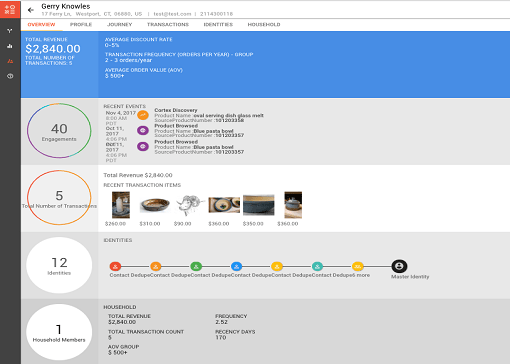This screenshot has width=510, height=364.
Task: Open the branching flow icon in sidebar
Action: (x=10, y=31)
